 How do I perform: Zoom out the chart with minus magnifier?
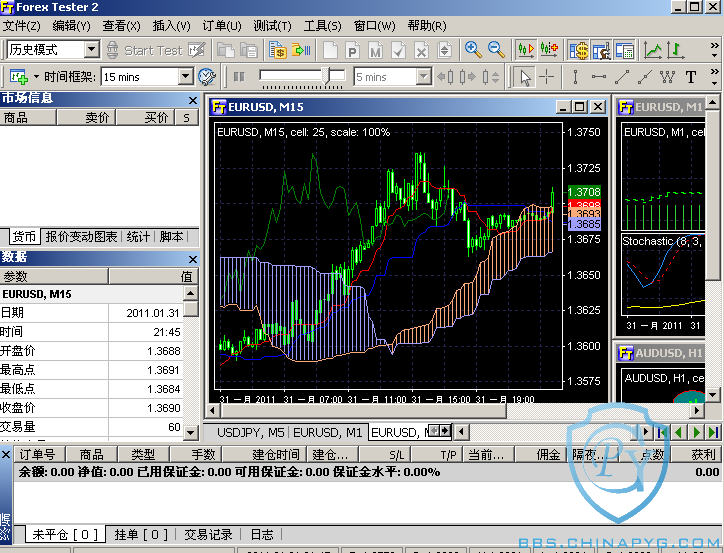point(496,50)
